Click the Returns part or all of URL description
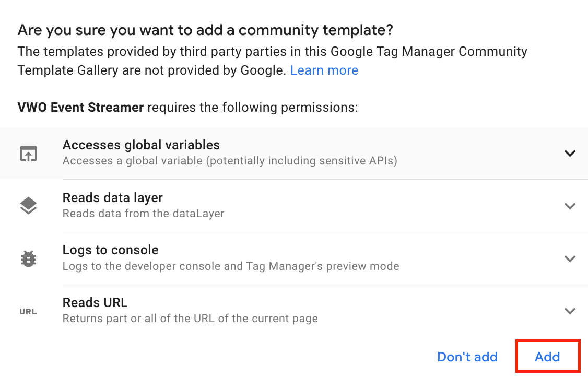Viewport: 588px width, 377px height. (x=190, y=319)
